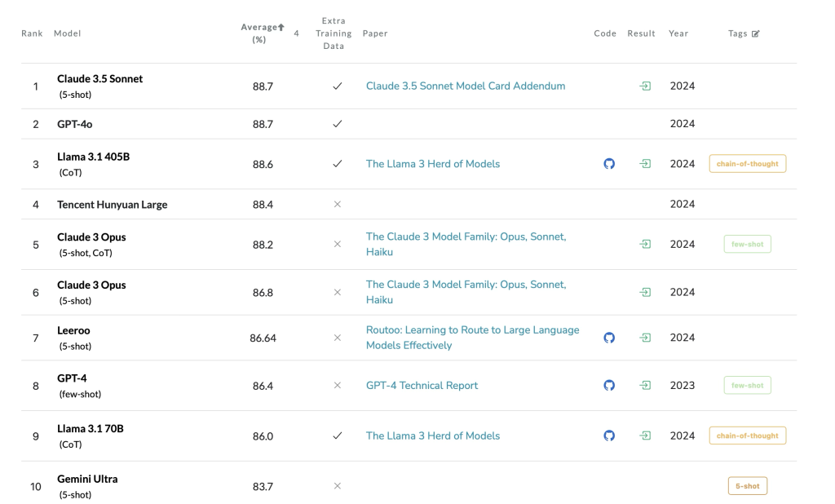The width and height of the screenshot is (835, 504).
Task: Click the Code column header
Action: click(x=605, y=33)
